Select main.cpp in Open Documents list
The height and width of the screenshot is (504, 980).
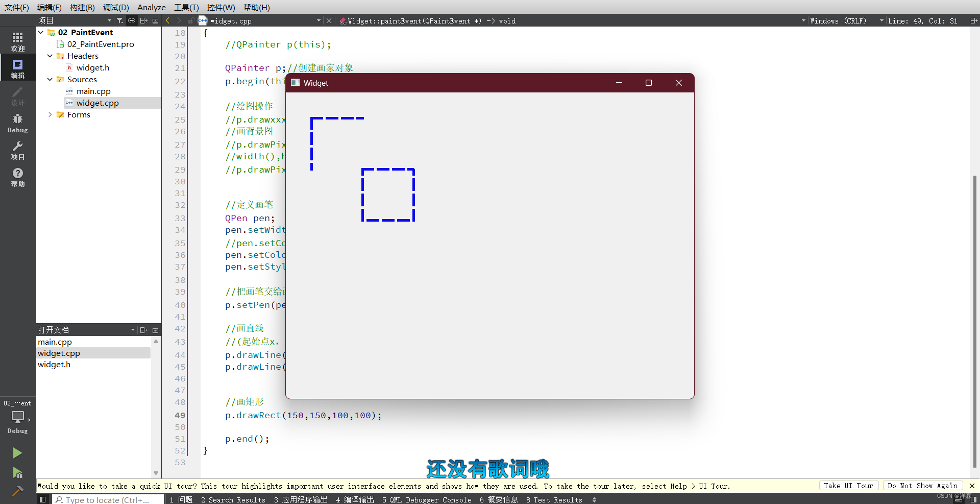(55, 342)
